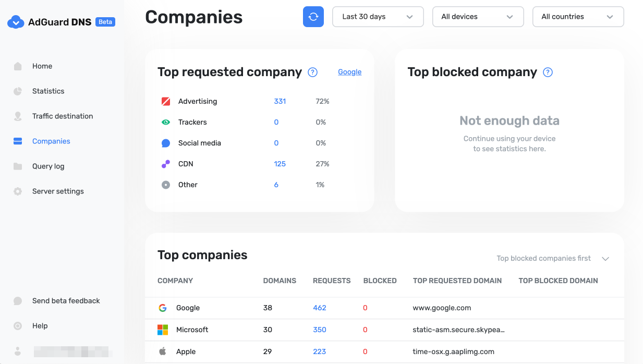Open the Google link in top requested
This screenshot has width=643, height=364.
[x=349, y=72]
